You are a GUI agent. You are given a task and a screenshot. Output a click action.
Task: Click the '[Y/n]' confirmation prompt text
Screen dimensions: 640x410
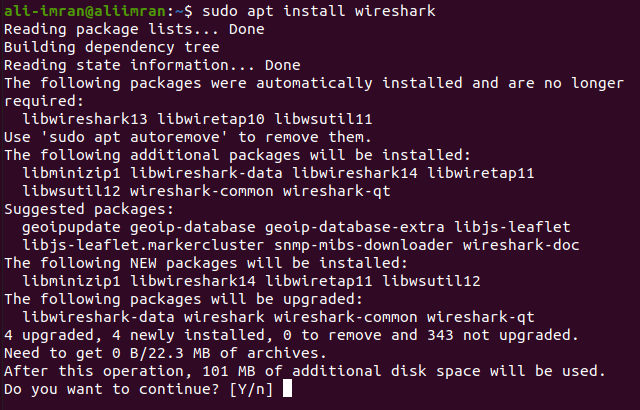[x=251, y=389]
